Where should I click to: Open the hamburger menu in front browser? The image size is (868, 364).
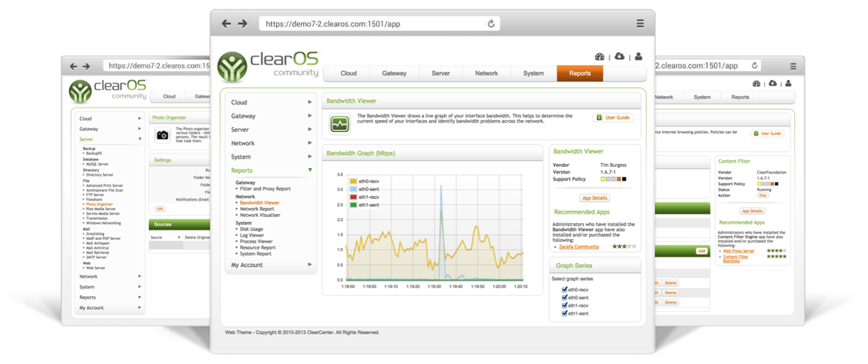point(640,24)
